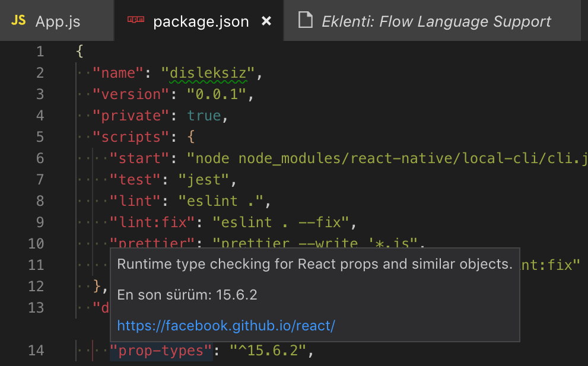
Task: Click the "prop-types" key on line 14
Action: click(x=161, y=351)
